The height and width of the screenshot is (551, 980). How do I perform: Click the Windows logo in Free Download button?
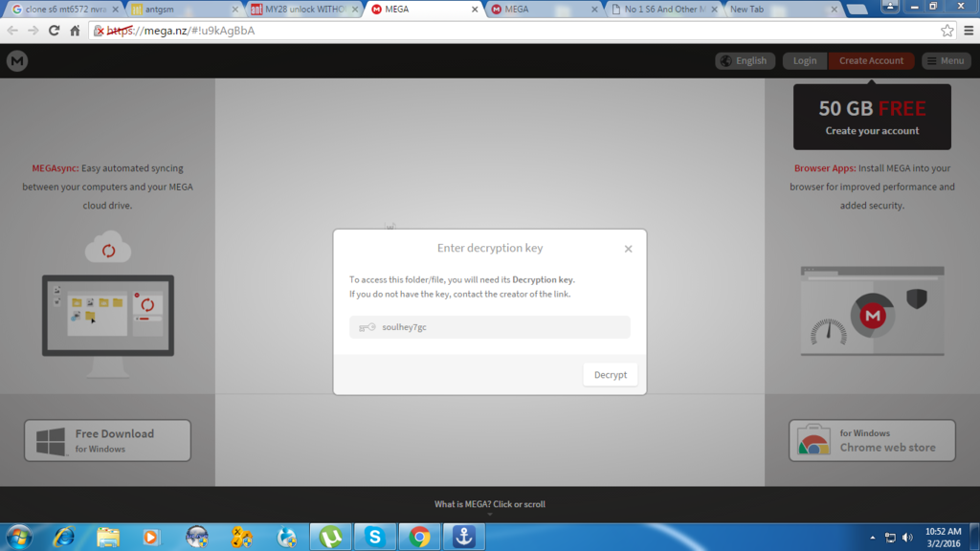[x=50, y=441]
